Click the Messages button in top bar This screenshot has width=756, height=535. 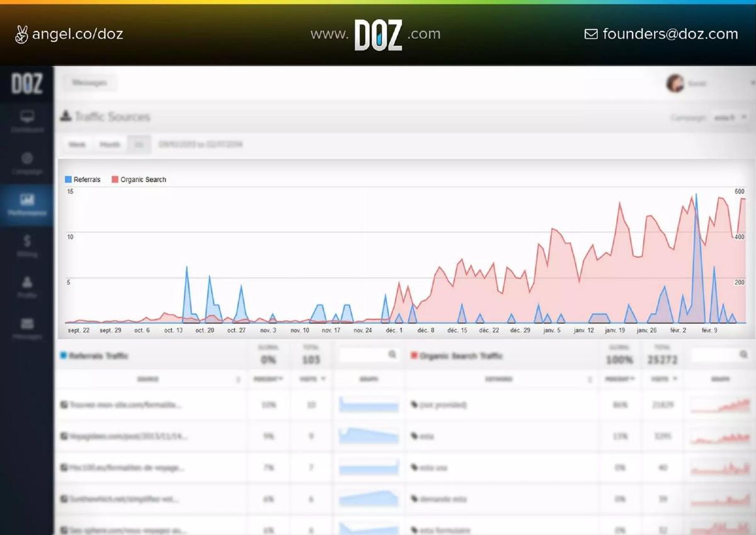(x=89, y=83)
